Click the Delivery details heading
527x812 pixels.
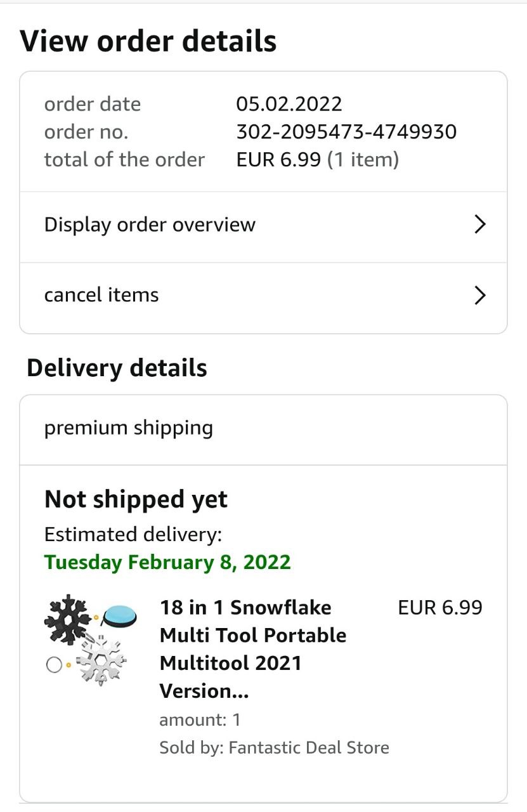coord(117,368)
